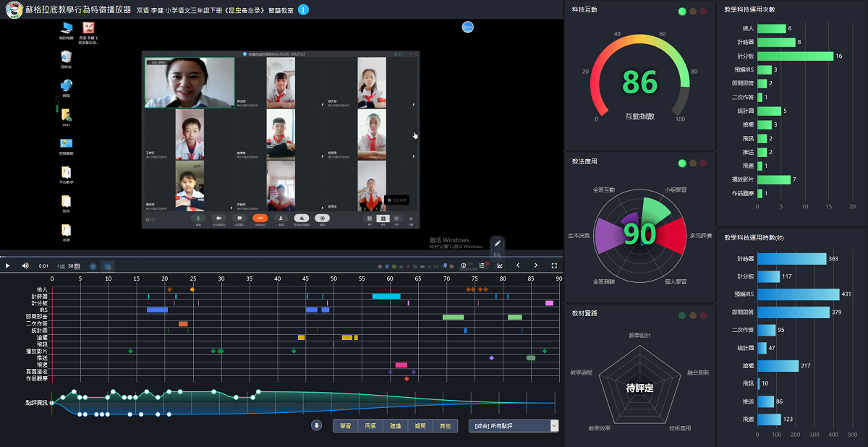
Task: Select the green light in 科技互動 panel
Action: tap(682, 12)
